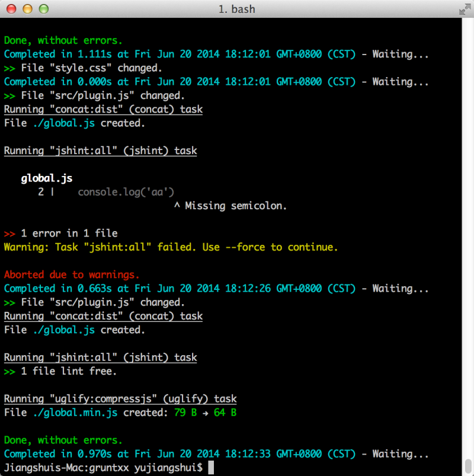This screenshot has width=474, height=476.
Task: Toggle fullscreen with the arrows icon
Action: tap(465, 9)
